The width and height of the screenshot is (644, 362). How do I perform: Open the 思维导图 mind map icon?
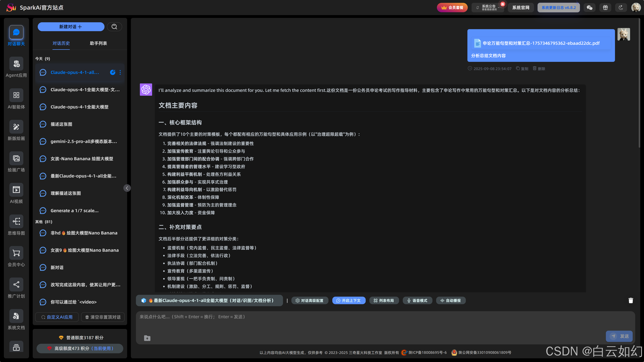[x=16, y=221]
